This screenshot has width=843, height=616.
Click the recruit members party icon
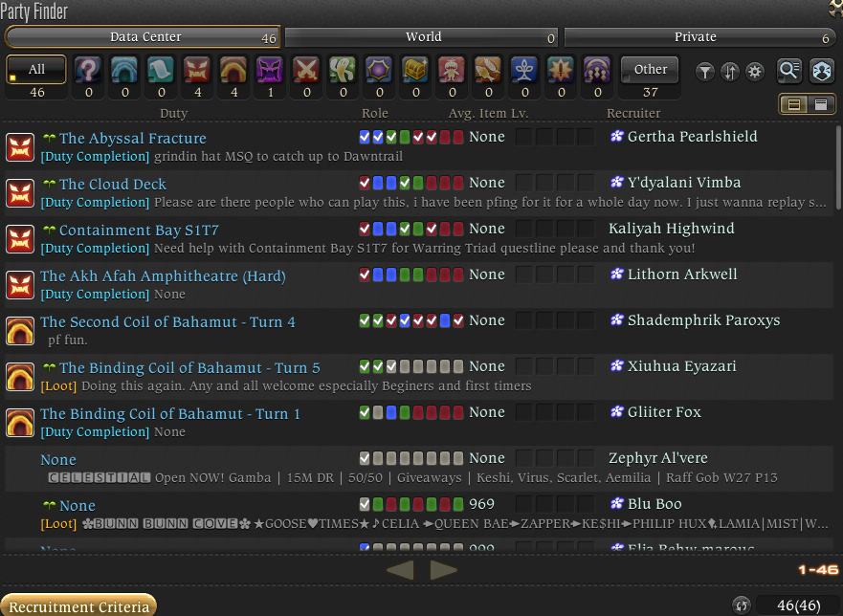pyautogui.click(x=822, y=71)
